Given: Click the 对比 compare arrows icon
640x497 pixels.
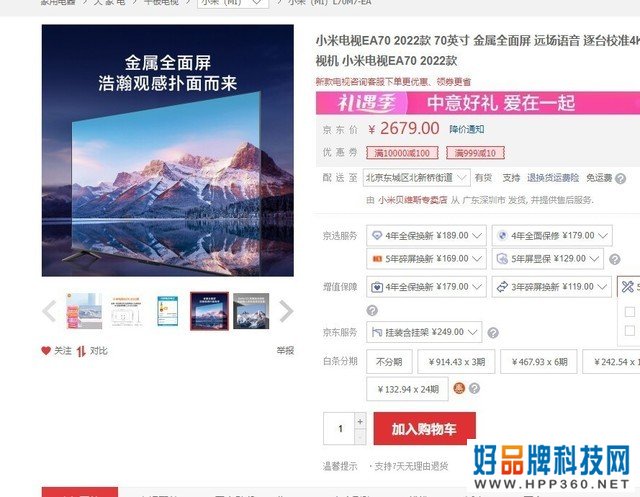Looking at the screenshot, I should point(81,351).
